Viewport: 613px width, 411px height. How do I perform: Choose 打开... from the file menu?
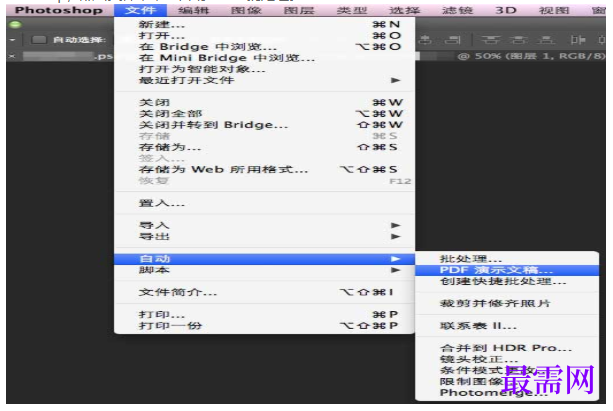tap(264, 36)
